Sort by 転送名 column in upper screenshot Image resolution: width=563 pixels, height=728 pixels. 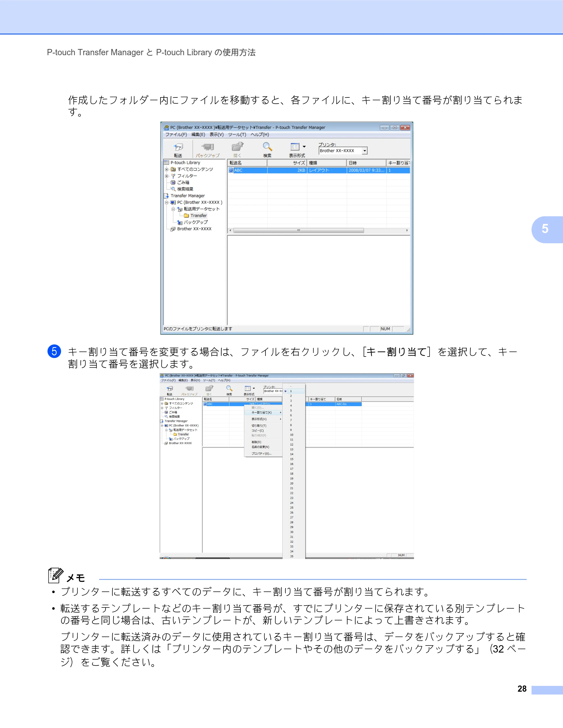(247, 163)
